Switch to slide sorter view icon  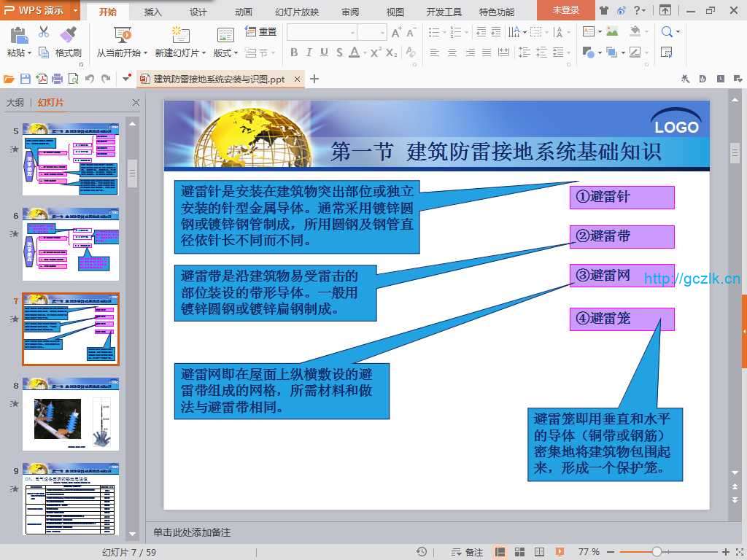[x=520, y=552]
